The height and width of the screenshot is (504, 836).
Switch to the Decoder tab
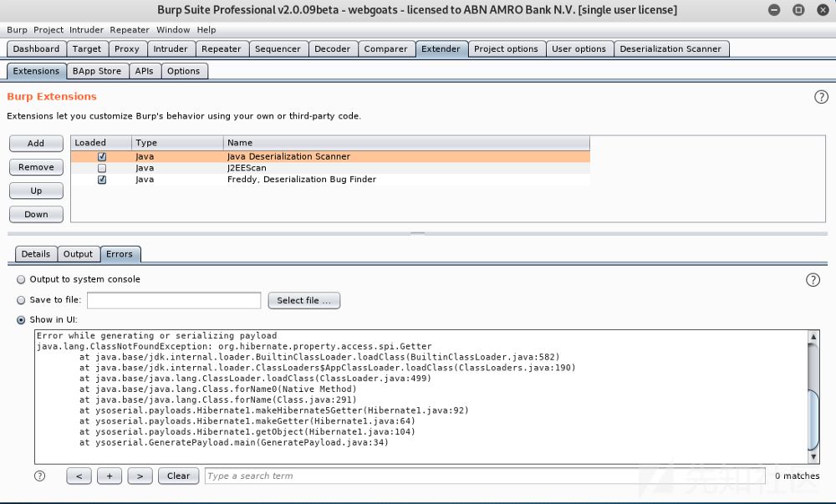tap(332, 49)
